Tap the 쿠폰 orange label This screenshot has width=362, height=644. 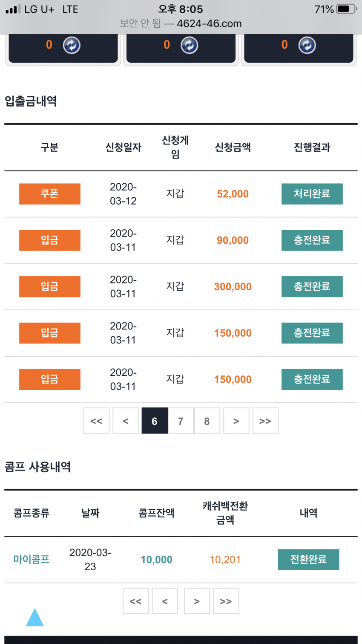50,194
